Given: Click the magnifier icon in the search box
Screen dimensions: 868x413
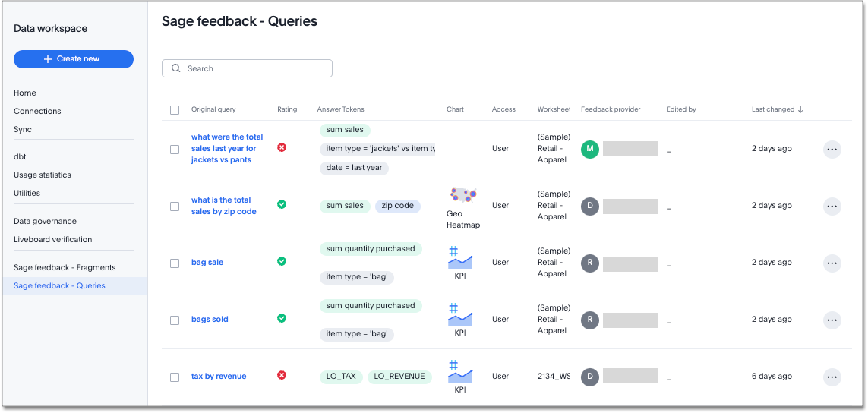Looking at the screenshot, I should pyautogui.click(x=176, y=68).
